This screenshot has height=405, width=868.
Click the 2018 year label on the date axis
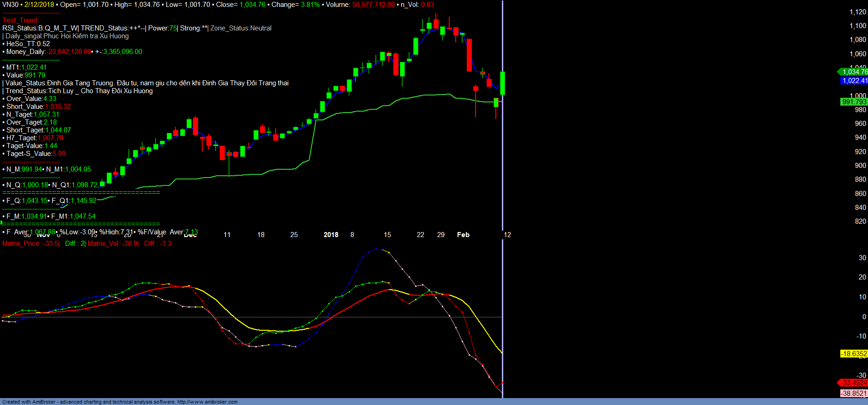(x=331, y=235)
